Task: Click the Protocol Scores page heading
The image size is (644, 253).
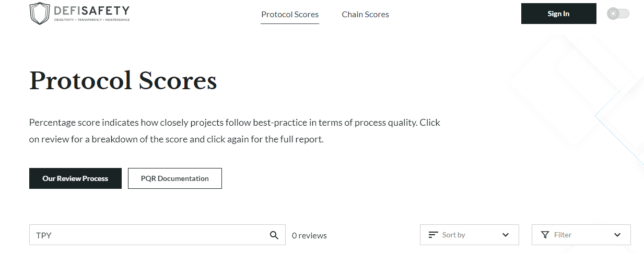Action: coord(123,81)
